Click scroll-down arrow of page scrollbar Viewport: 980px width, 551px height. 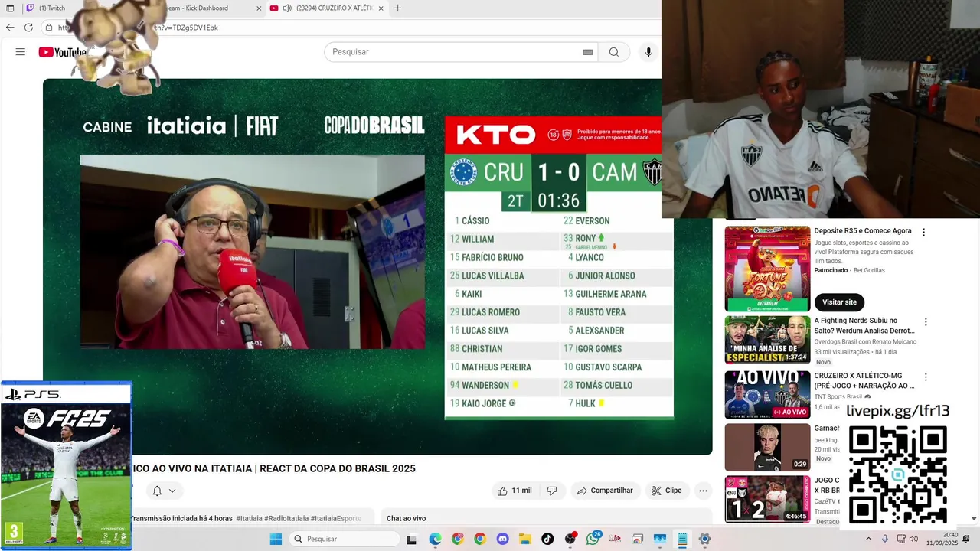pyautogui.click(x=974, y=518)
